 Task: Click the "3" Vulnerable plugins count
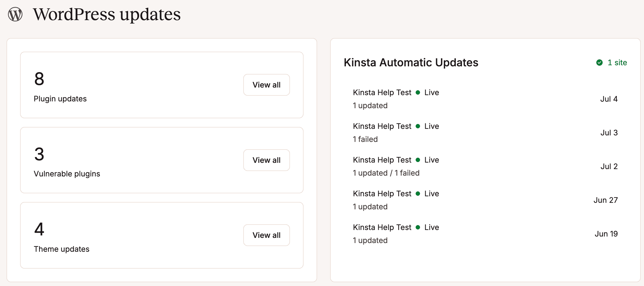point(39,154)
